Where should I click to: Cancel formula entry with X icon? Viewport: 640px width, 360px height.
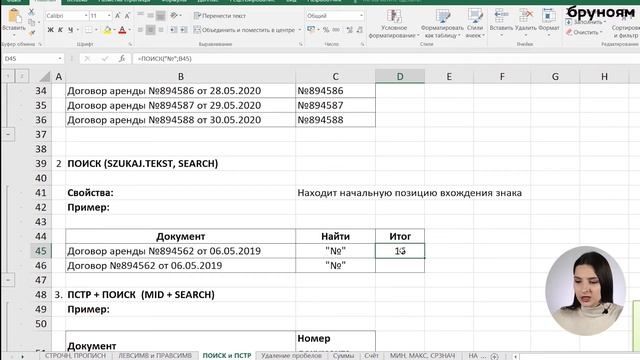[x=87, y=59]
